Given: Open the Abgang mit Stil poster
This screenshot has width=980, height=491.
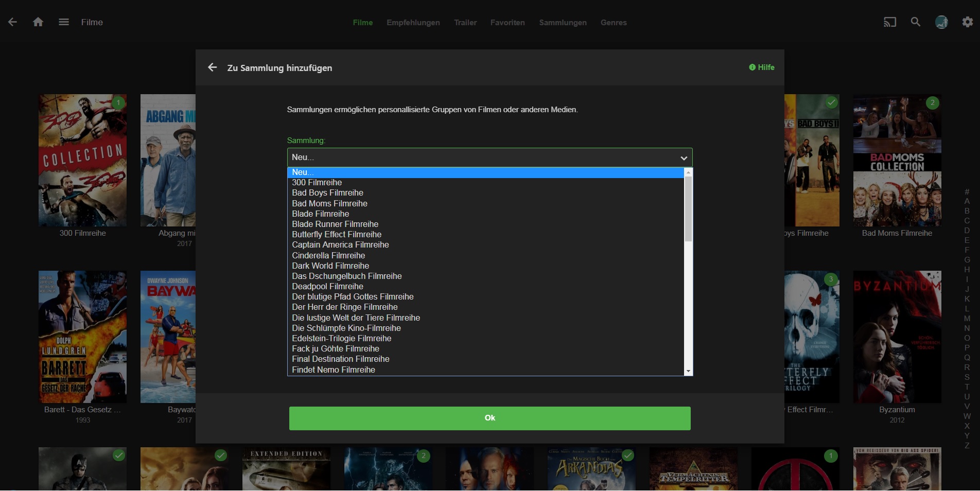Looking at the screenshot, I should tap(168, 160).
